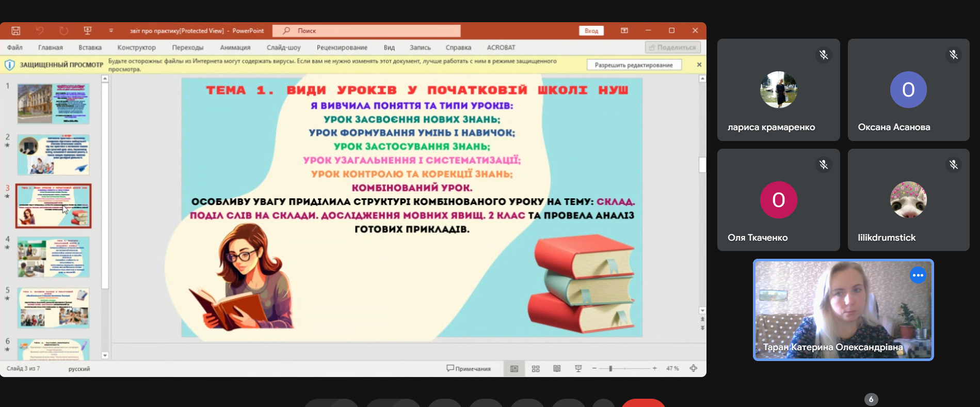Start slideshow from the quick access toolbar
The width and height of the screenshot is (980, 407).
pos(88,30)
